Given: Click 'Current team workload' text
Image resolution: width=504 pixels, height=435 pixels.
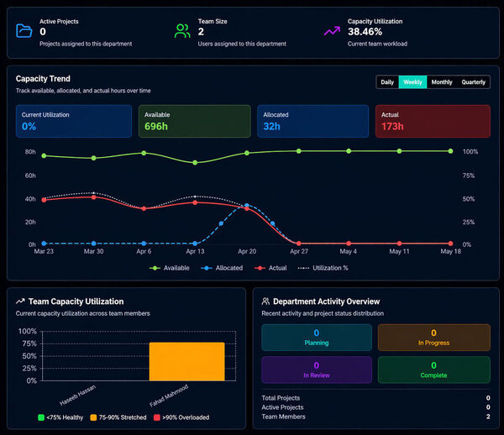Looking at the screenshot, I should (x=377, y=44).
